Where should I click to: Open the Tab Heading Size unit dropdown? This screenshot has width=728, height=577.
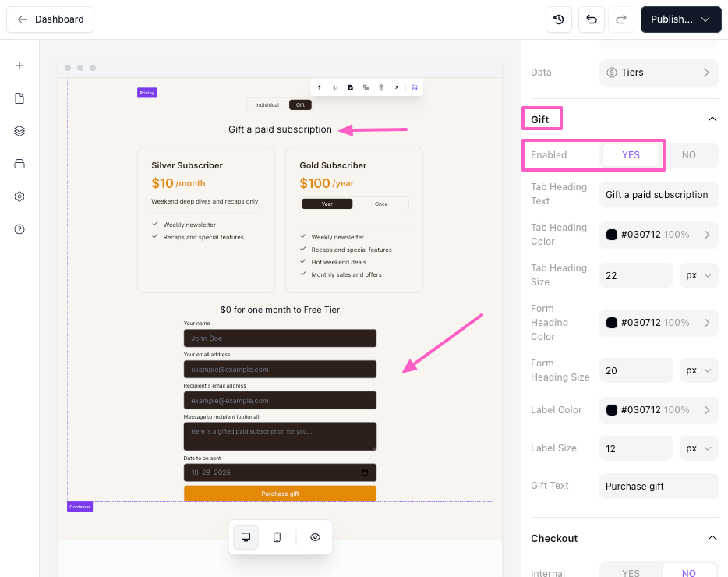tap(699, 275)
